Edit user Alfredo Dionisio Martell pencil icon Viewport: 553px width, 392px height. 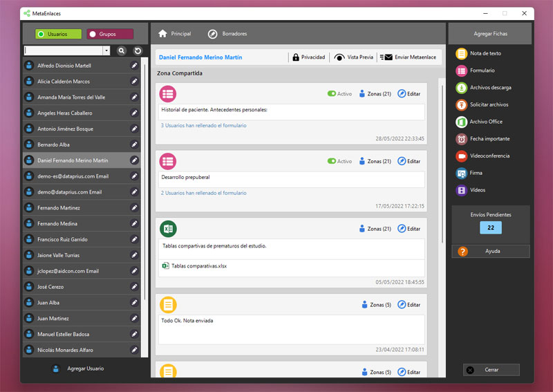click(x=134, y=65)
